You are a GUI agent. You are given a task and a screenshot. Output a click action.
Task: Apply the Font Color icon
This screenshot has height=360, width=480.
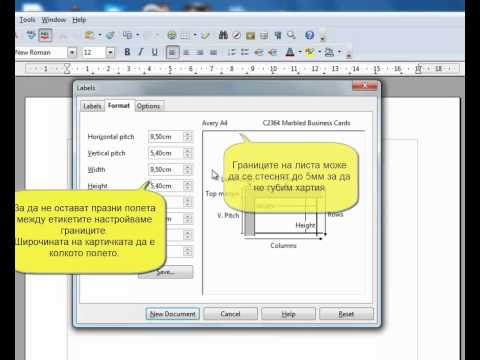point(290,52)
